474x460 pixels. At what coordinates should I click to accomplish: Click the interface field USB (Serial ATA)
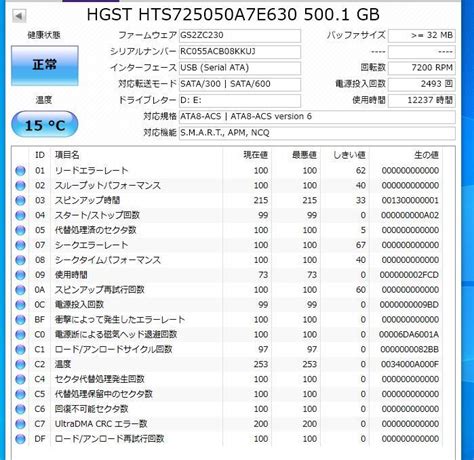240,68
